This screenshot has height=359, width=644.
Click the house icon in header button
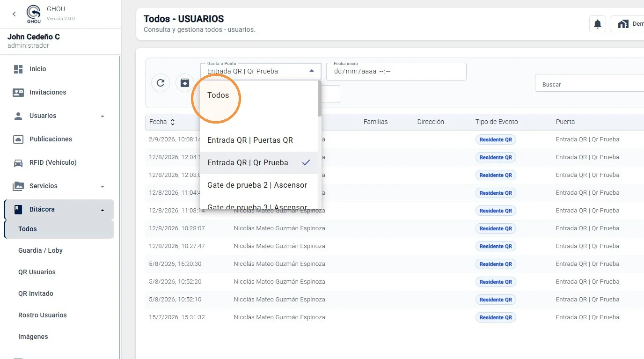(623, 24)
